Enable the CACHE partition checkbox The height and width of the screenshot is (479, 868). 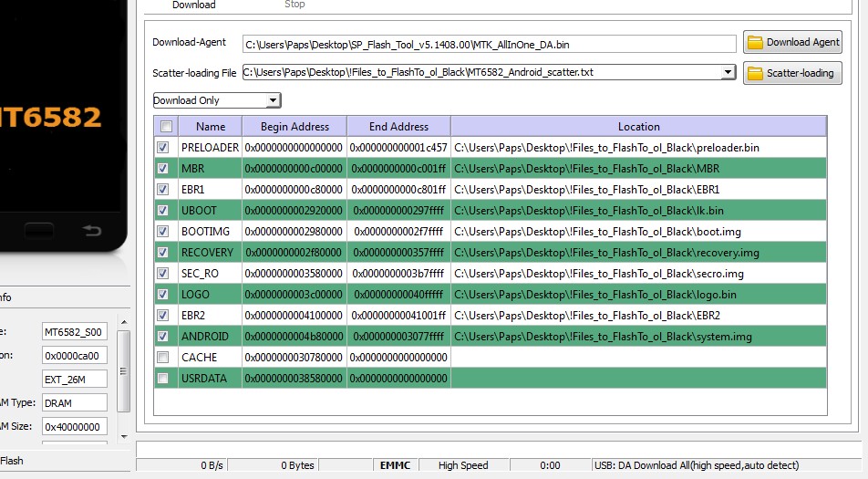coord(163,357)
